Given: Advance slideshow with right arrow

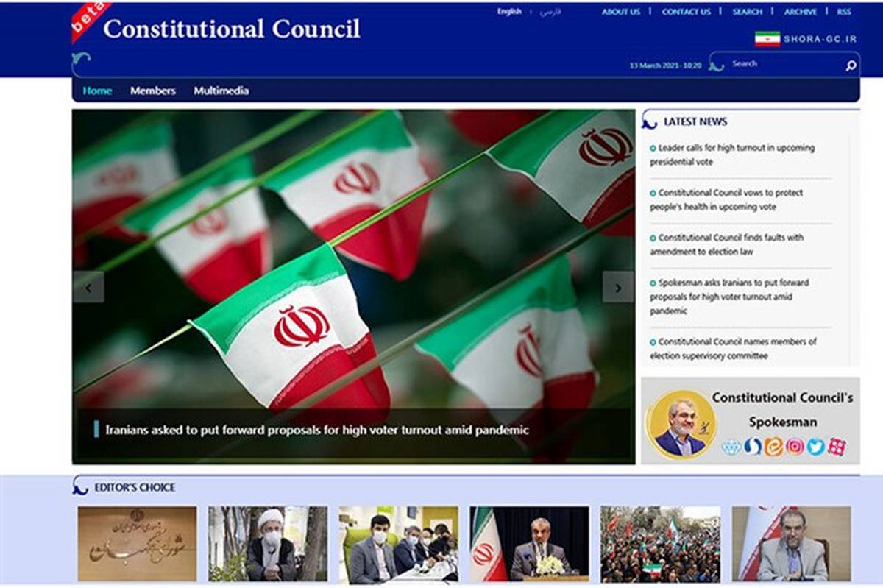Looking at the screenshot, I should click(x=617, y=288).
